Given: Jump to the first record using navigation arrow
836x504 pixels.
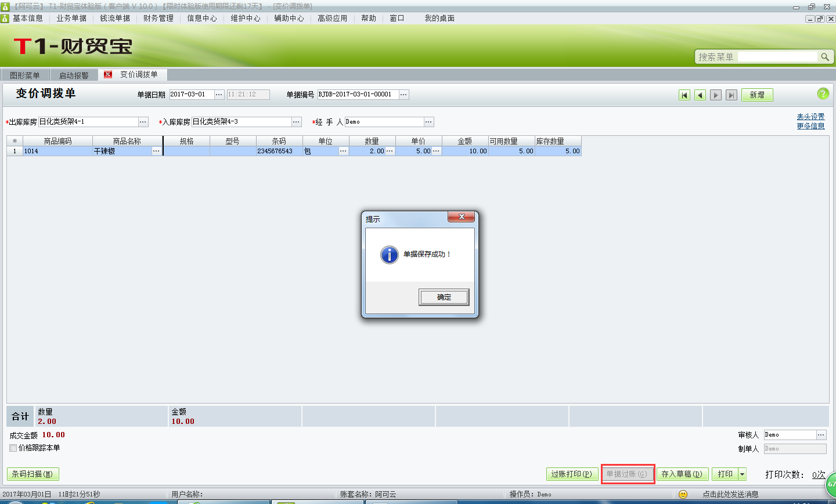Looking at the screenshot, I should pyautogui.click(x=684, y=94).
